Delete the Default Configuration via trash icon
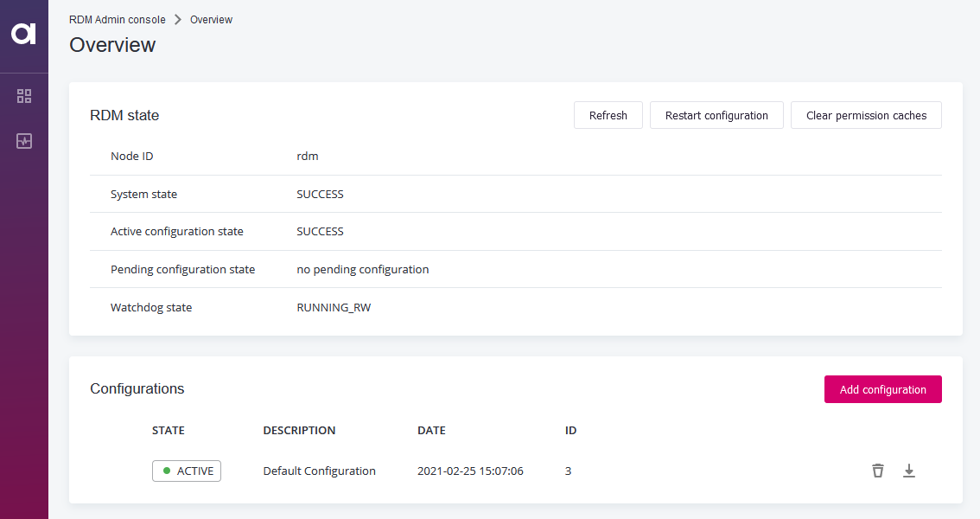Screen dimensions: 980x519 pyautogui.click(x=877, y=471)
